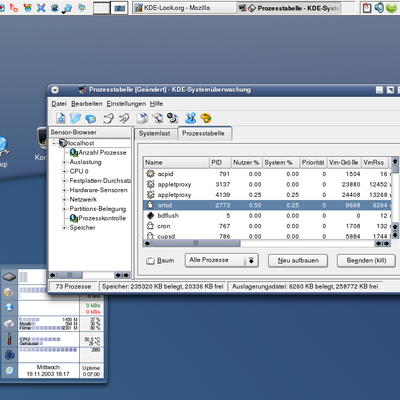Click the second plug disconnect toolbar icon

(124, 118)
